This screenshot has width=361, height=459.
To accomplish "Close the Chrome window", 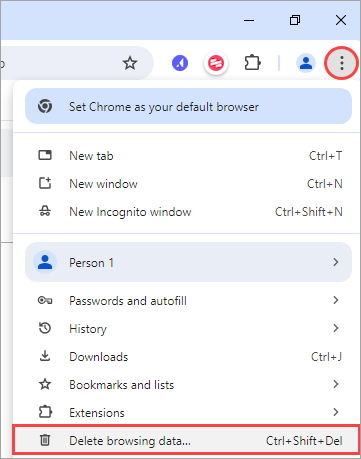I will pos(341,20).
